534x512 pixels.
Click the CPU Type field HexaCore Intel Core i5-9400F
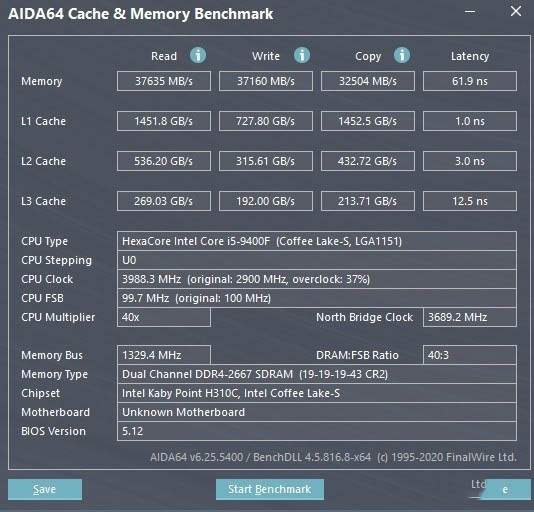point(317,241)
